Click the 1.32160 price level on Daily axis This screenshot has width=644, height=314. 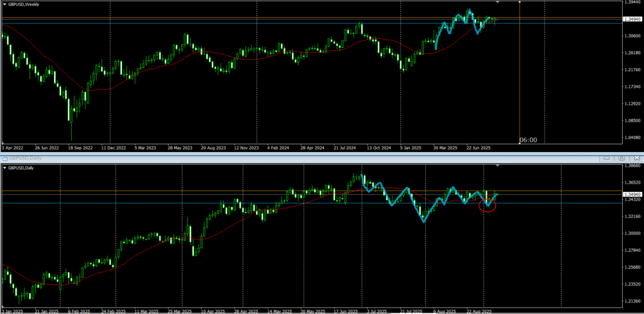pyautogui.click(x=633, y=216)
